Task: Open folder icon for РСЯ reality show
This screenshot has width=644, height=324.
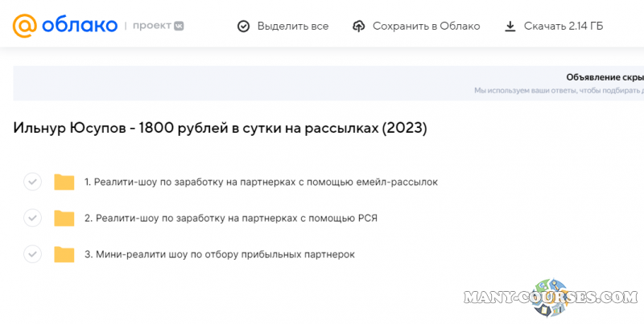Action: 64,218
